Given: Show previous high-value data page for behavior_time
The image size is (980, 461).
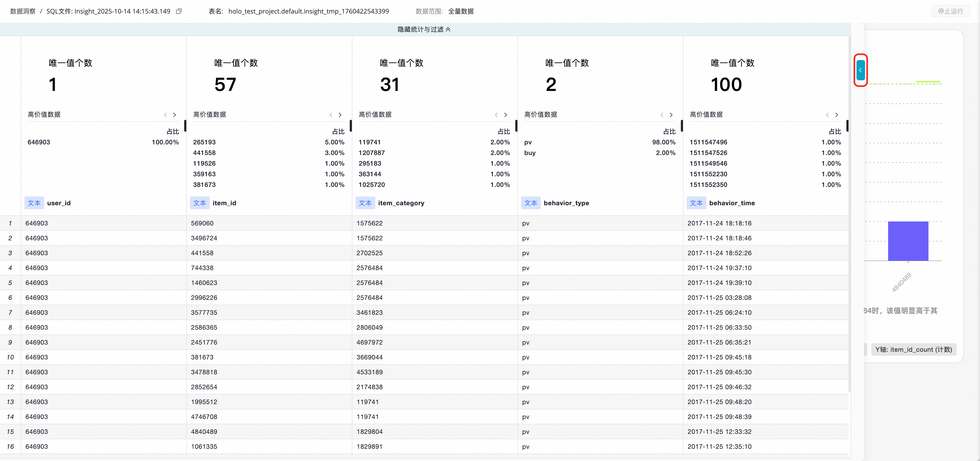Looking at the screenshot, I should pos(827,115).
